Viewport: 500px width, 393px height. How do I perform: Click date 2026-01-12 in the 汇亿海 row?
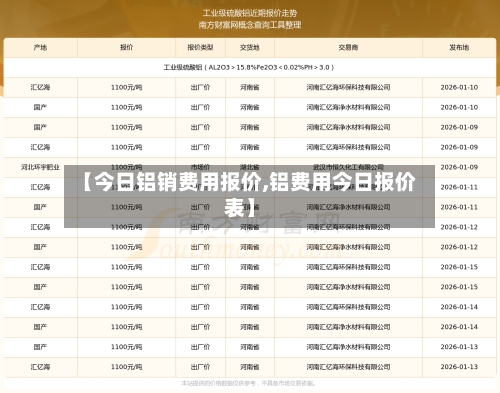(x=459, y=227)
